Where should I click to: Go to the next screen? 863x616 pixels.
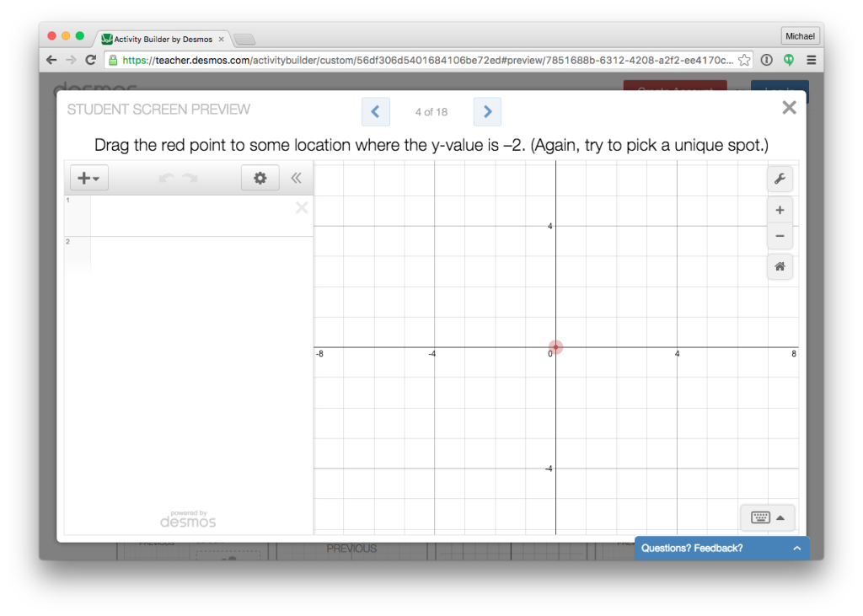click(487, 111)
